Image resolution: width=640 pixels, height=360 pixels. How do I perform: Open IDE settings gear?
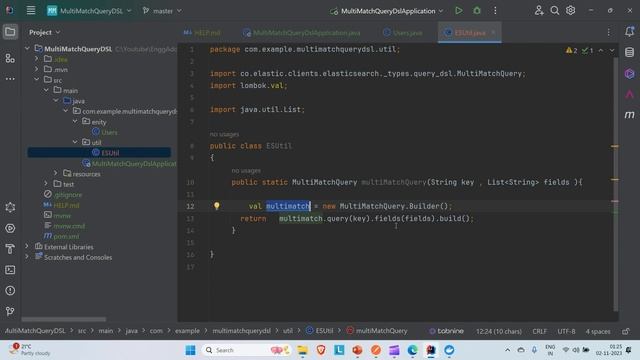(x=571, y=11)
